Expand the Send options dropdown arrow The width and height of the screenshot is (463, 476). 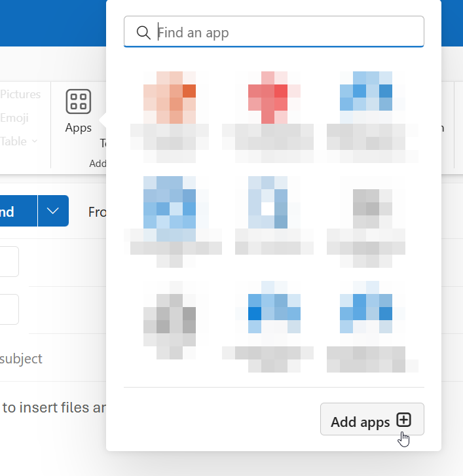point(53,211)
